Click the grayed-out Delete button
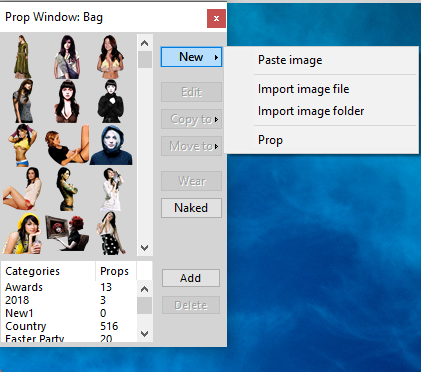The image size is (421, 372). (191, 305)
